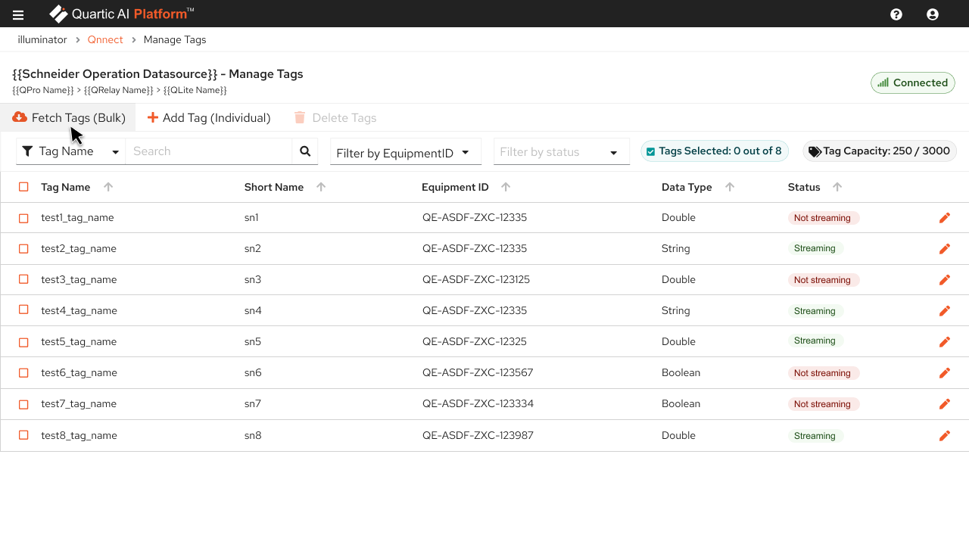Click the Short Name column header
Screen dimensions: 969x560
(x=274, y=187)
